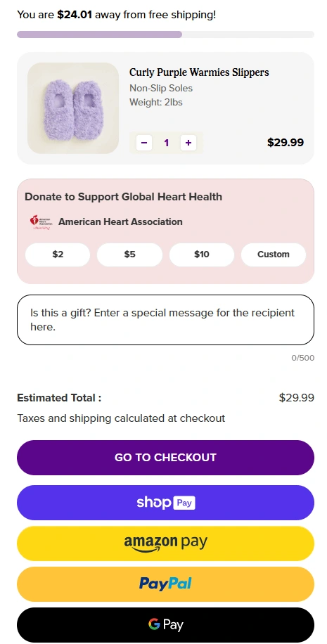Click the American Heart Association logo

pos(40,221)
